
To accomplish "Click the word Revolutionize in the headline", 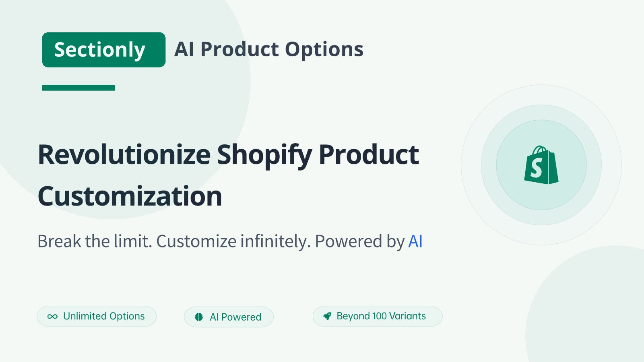I will pyautogui.click(x=124, y=154).
